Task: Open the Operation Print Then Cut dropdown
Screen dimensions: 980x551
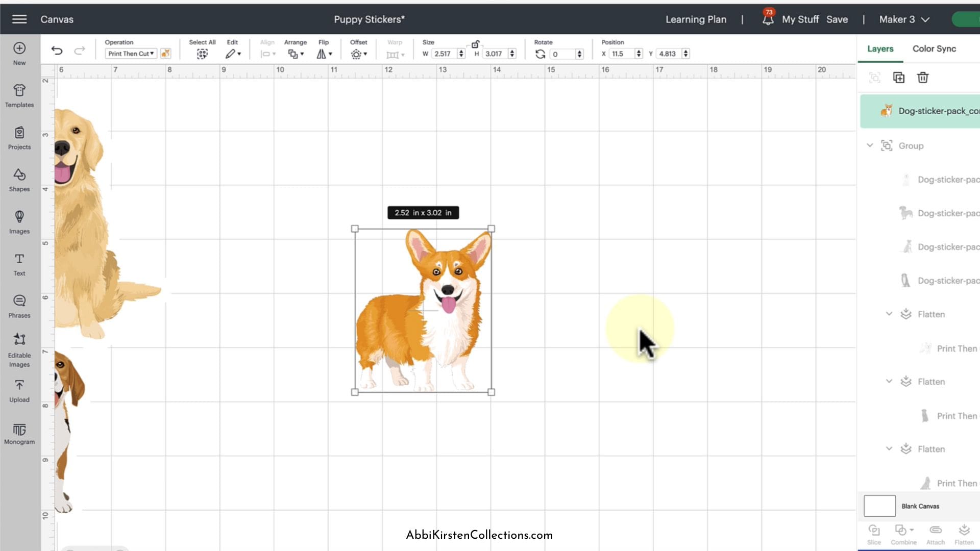Action: point(131,54)
